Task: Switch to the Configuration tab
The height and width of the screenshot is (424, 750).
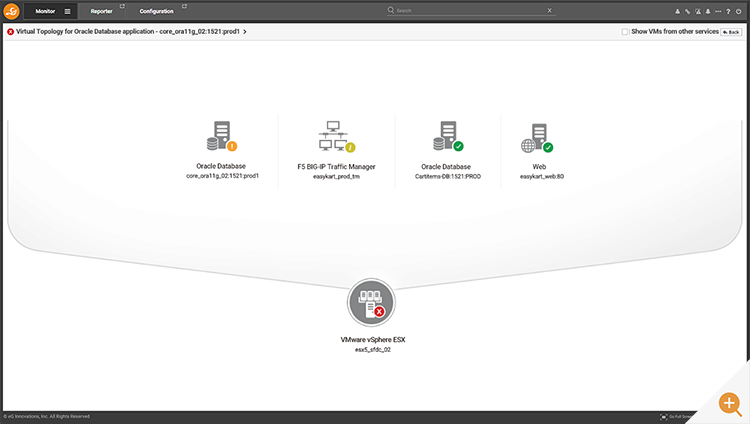Action: 156,11
